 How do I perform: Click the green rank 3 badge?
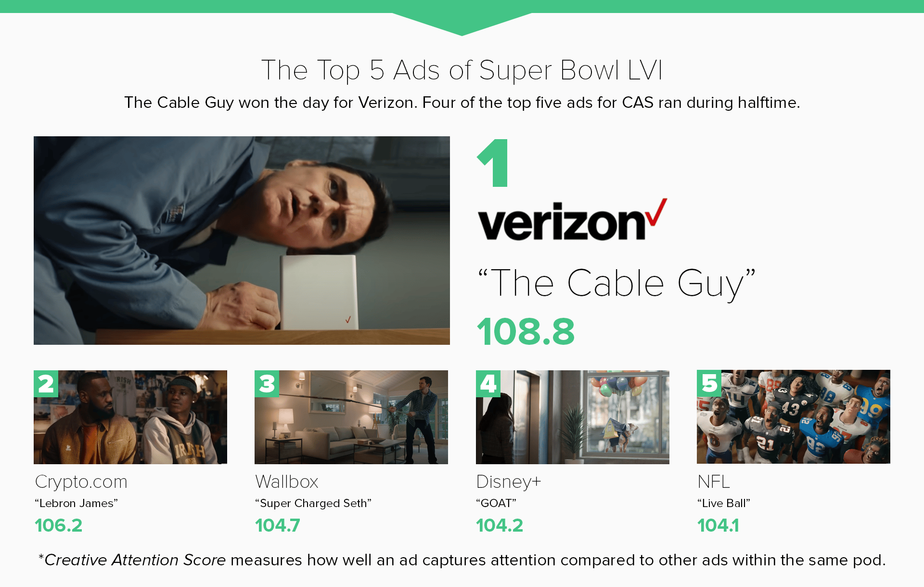[x=267, y=384]
